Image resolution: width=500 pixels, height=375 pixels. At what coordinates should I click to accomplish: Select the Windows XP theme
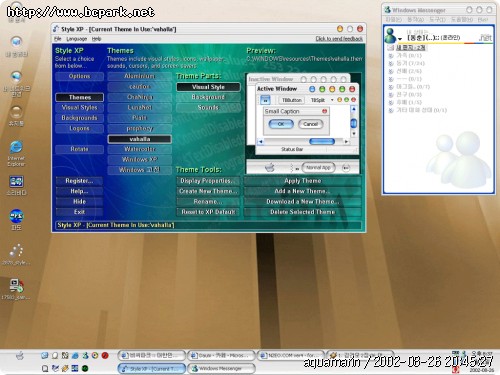click(140, 159)
